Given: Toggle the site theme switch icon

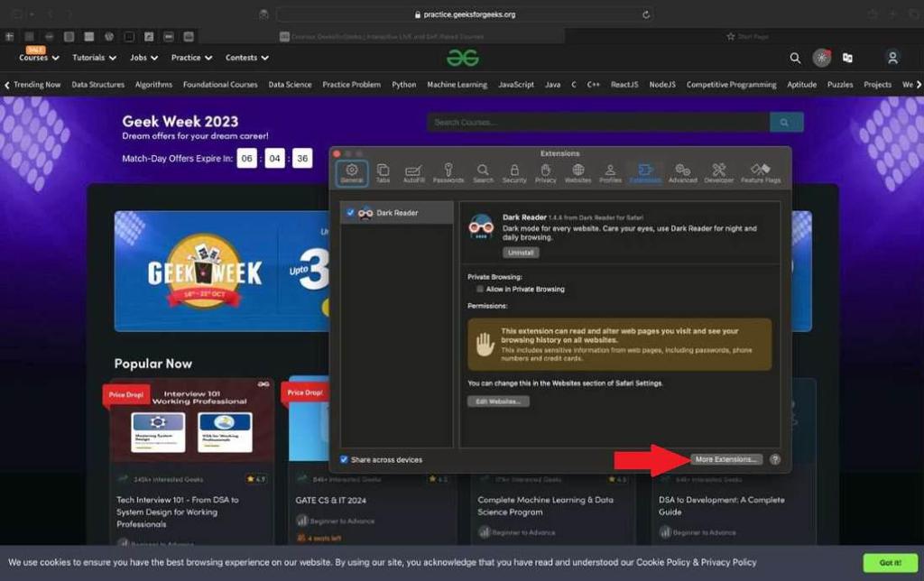Looking at the screenshot, I should [821, 58].
